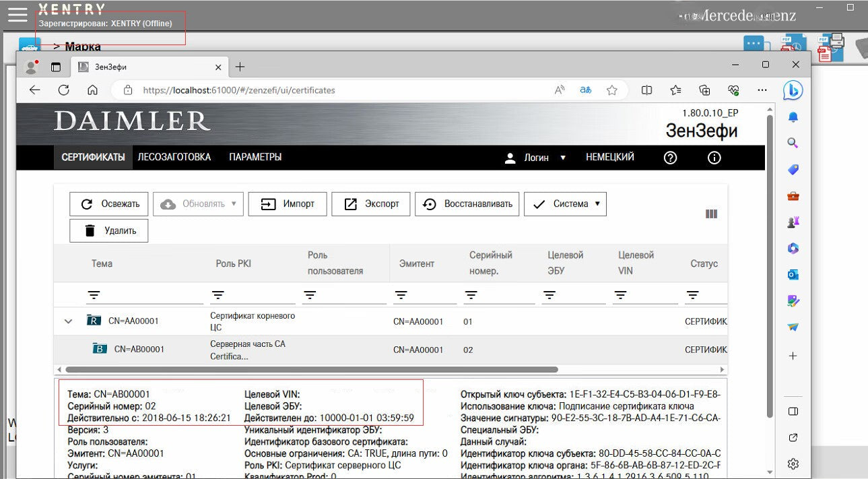The image size is (868, 479).
Task: Click the settings gear at the sidebar bottom
Action: [x=793, y=464]
